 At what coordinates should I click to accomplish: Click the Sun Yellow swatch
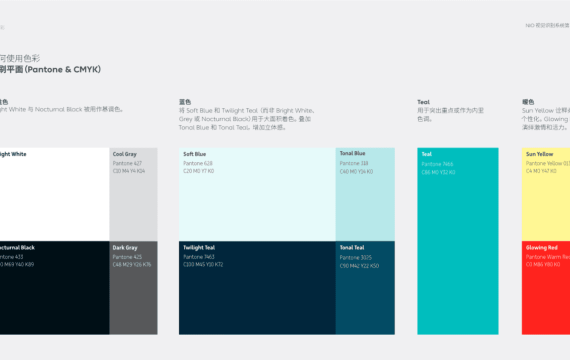[x=546, y=194]
